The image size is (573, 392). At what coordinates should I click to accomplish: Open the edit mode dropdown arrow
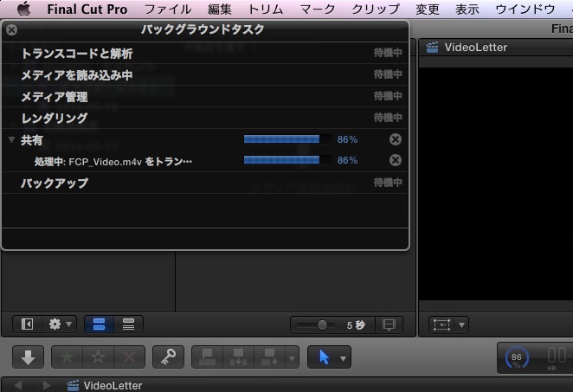click(292, 358)
